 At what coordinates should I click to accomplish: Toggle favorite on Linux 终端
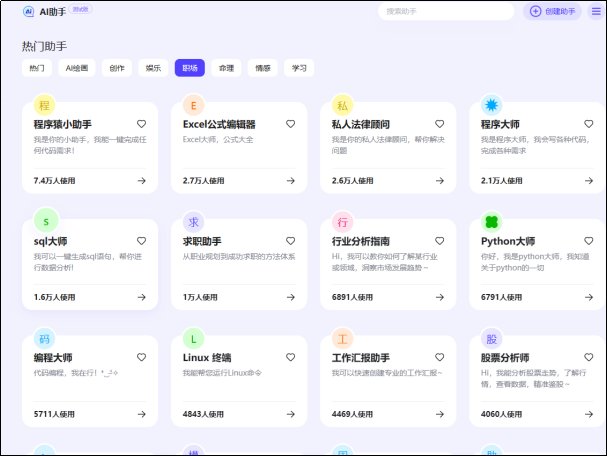click(x=291, y=357)
